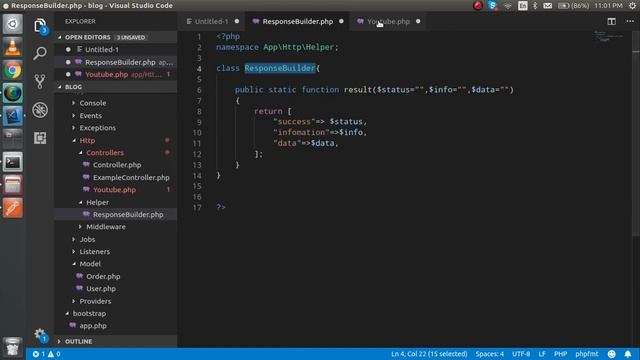Open Order.php under Model
The image size is (640, 360).
116,276
